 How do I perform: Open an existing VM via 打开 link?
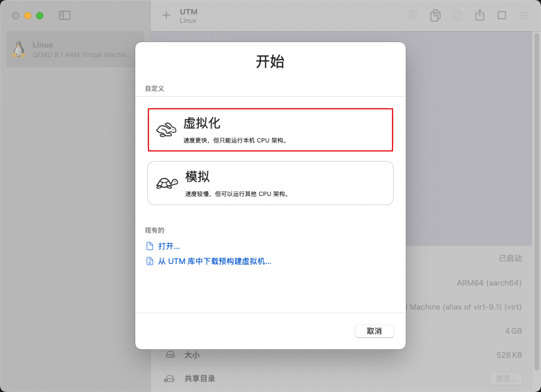169,246
